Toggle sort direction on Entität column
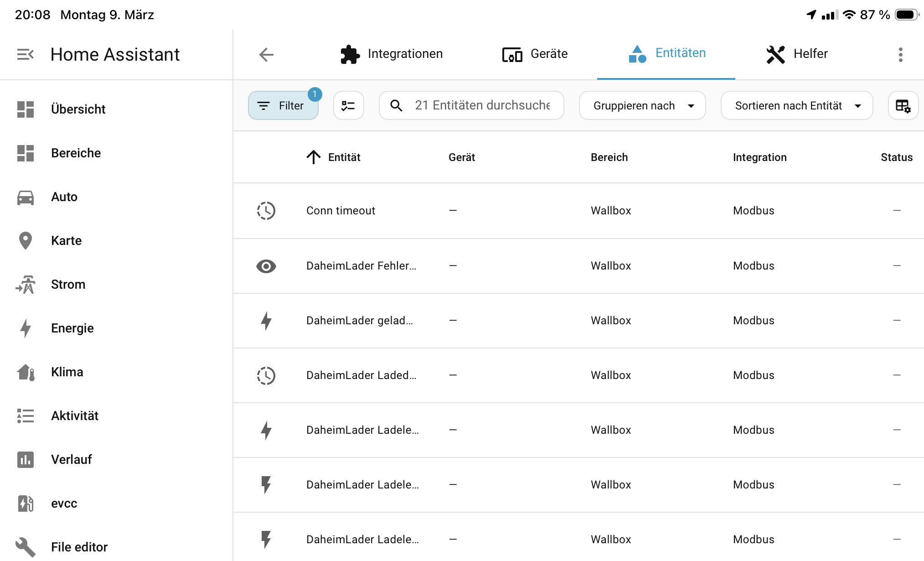 tap(334, 157)
